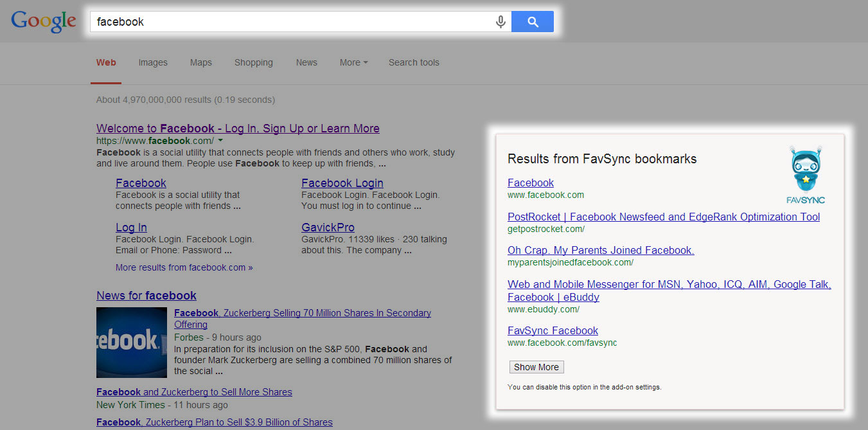Click the Show More bookmarks button
The height and width of the screenshot is (430, 868).
pos(536,367)
